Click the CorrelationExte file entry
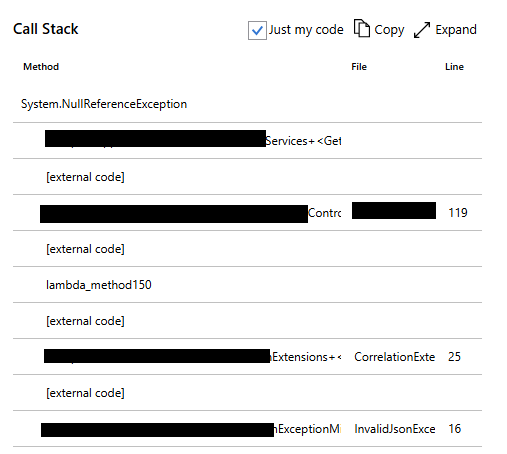Viewport: 507px width, 454px height. 394,357
